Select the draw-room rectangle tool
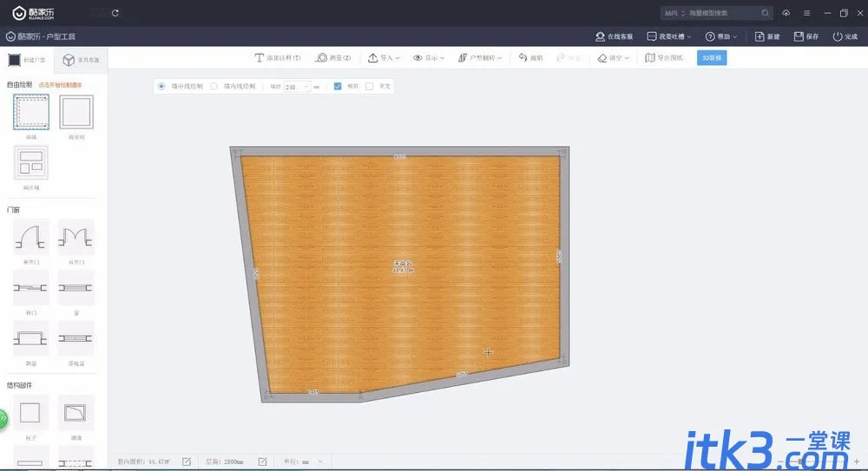868x471 pixels. tap(76, 112)
